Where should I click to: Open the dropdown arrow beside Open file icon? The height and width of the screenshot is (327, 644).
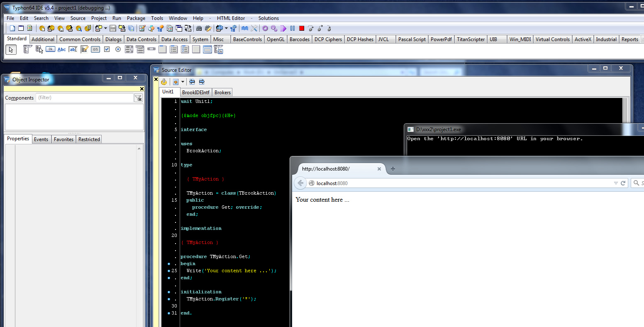click(x=105, y=29)
